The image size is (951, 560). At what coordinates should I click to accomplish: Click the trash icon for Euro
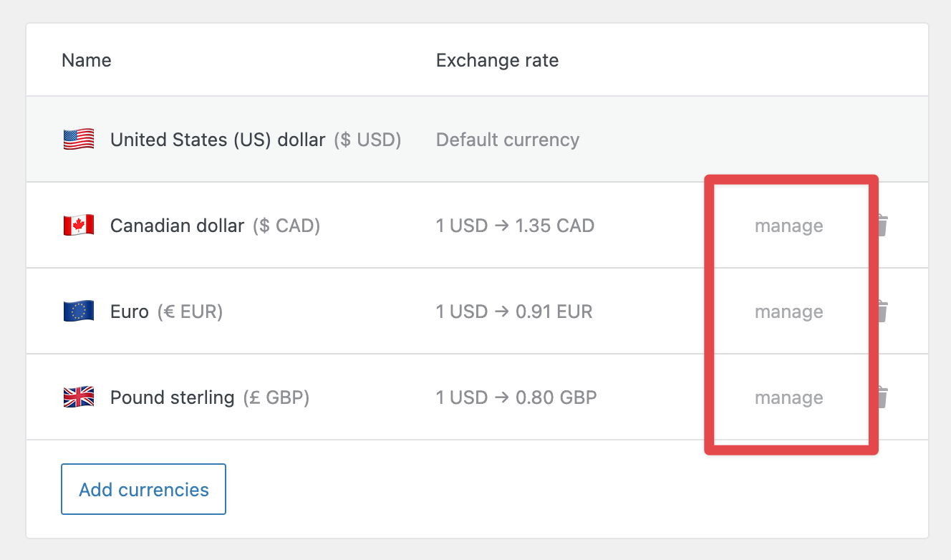click(884, 312)
